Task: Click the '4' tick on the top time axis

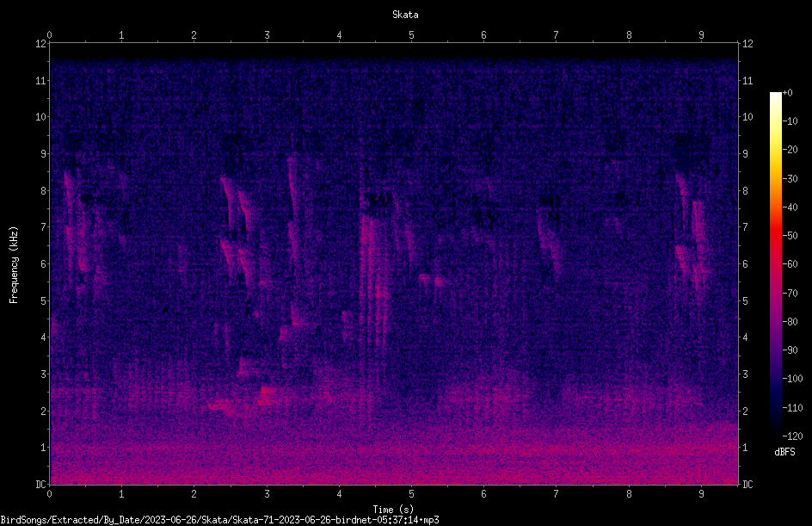Action: pyautogui.click(x=339, y=34)
